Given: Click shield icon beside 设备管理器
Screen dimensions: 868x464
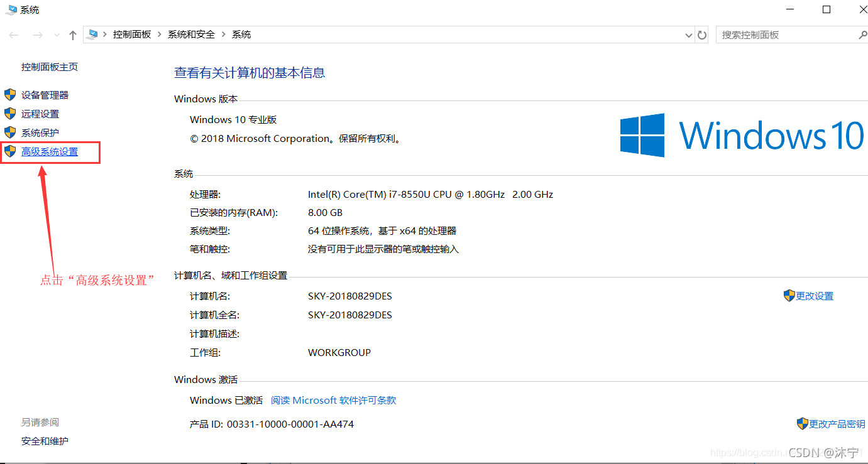Looking at the screenshot, I should coord(10,95).
